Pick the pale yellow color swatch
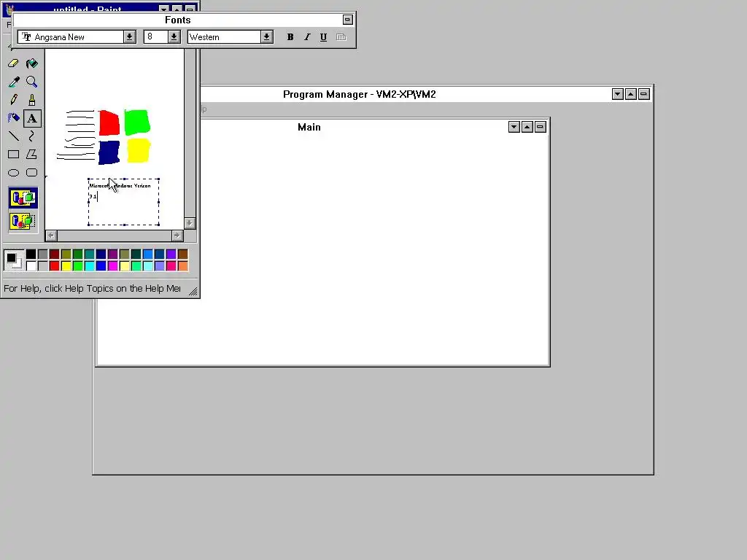Screen dimensions: 747x560 [124, 265]
